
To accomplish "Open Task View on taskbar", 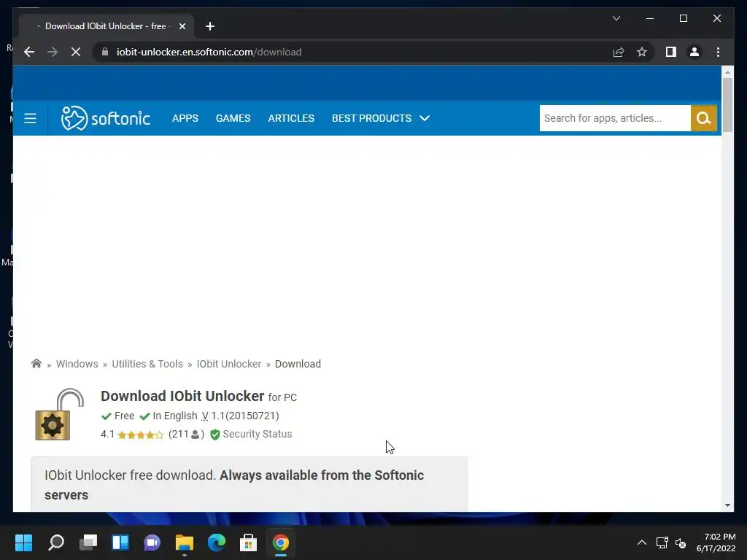I will 88,542.
